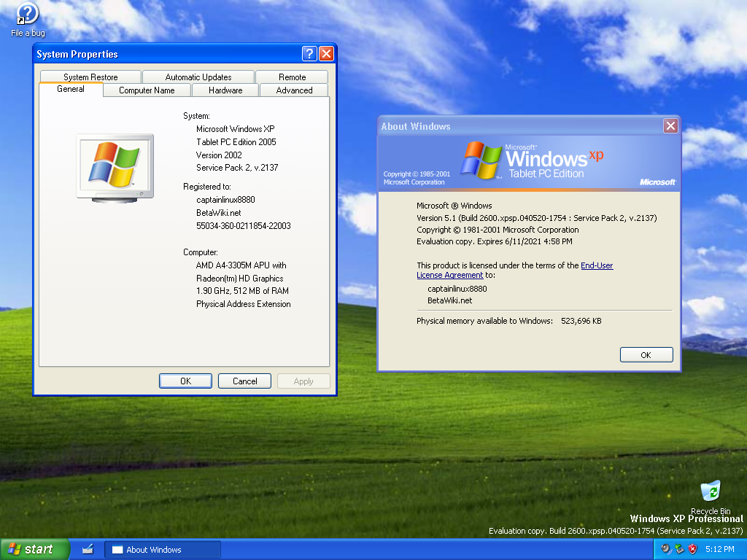747x560 pixels.
Task: Open the red Security Center shield icon
Action: tap(692, 549)
